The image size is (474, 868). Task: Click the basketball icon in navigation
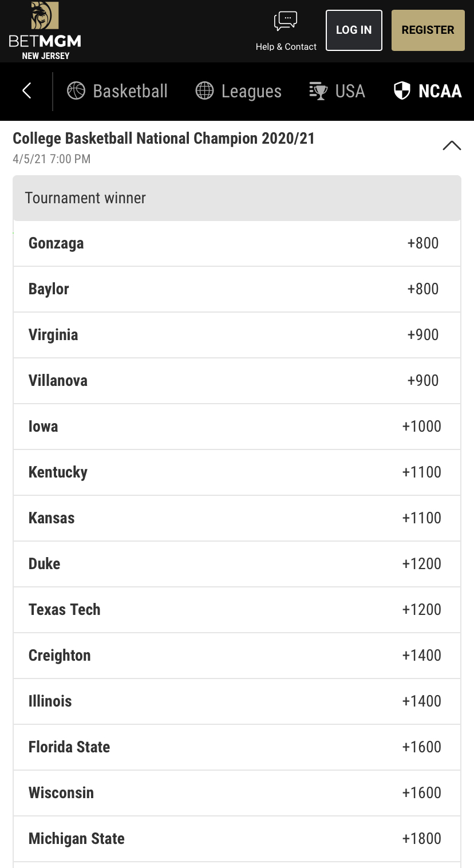click(x=76, y=90)
